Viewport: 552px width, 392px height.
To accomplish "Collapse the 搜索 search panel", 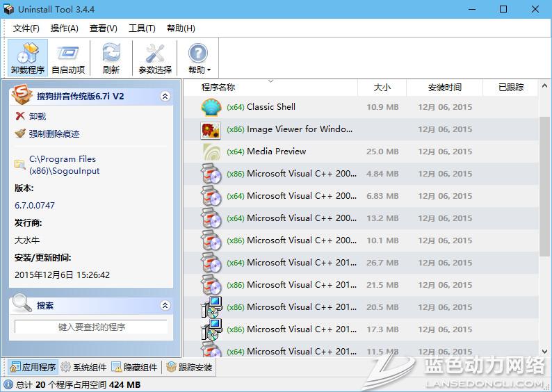I will [x=165, y=305].
